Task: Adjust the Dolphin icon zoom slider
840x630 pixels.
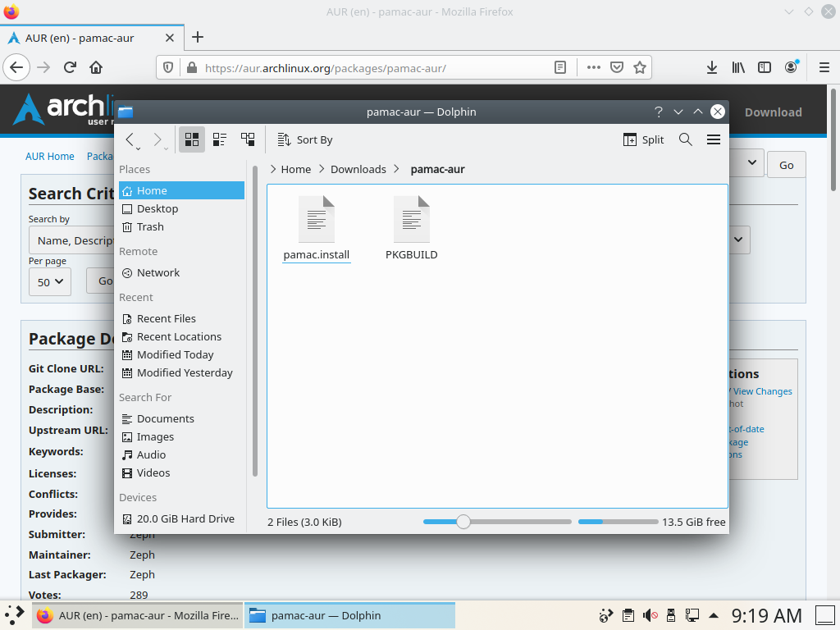Action: [463, 522]
